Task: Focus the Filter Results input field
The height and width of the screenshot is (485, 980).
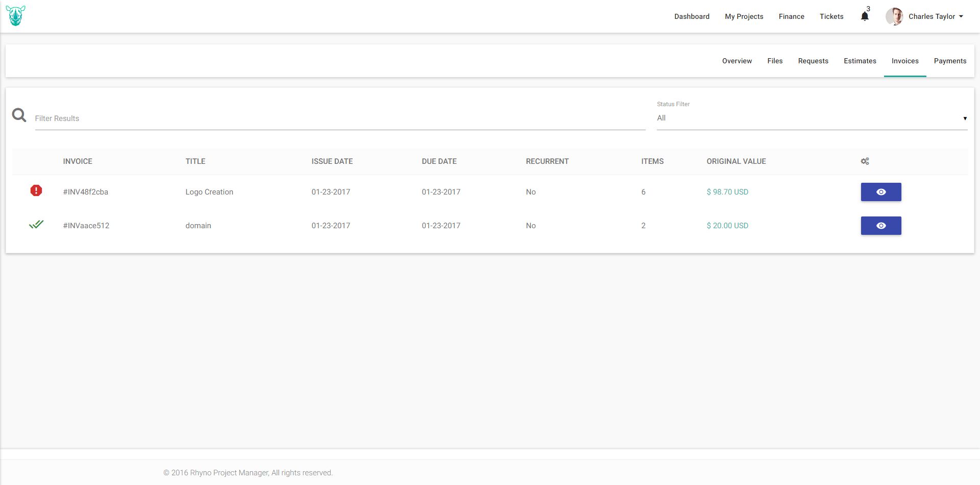Action: pos(340,118)
